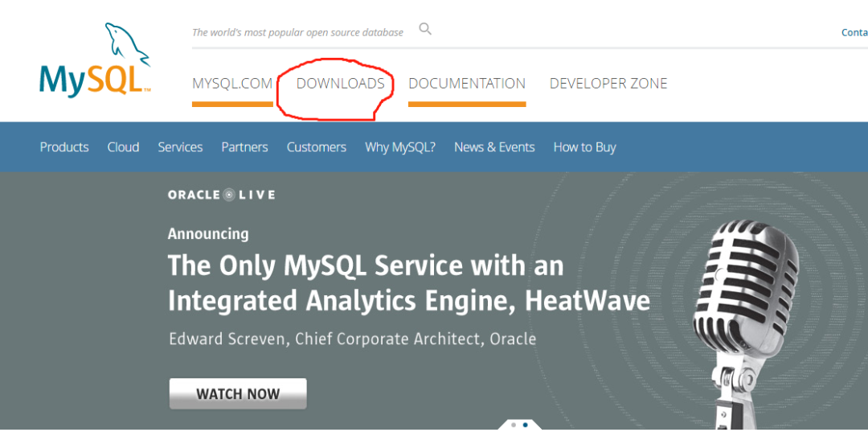Click the microphone banner image
The width and height of the screenshot is (868, 432).
tap(747, 324)
